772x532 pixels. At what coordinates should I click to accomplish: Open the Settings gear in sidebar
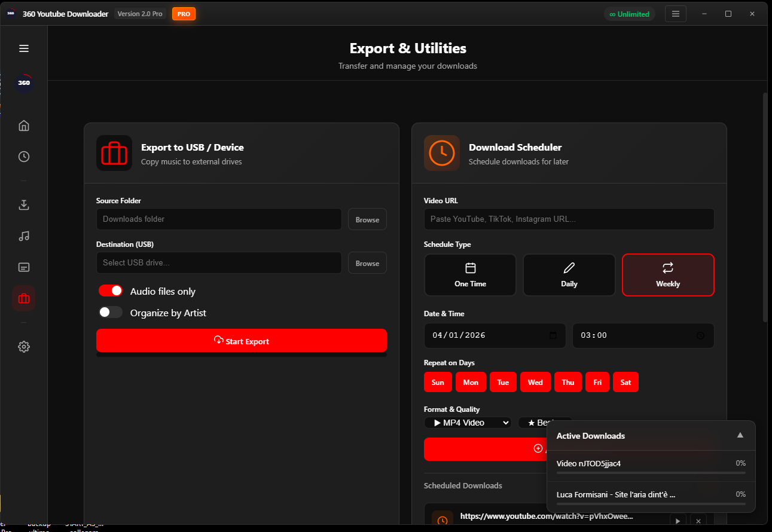click(24, 347)
